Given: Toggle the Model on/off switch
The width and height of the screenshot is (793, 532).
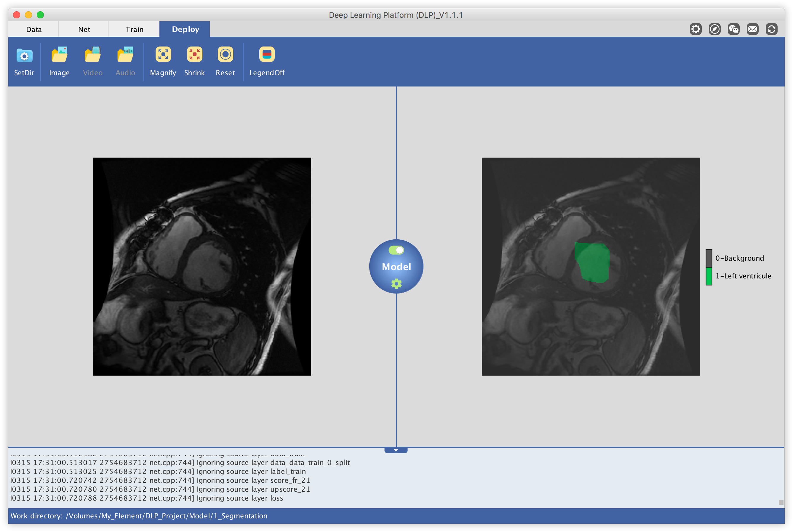Looking at the screenshot, I should [x=396, y=250].
